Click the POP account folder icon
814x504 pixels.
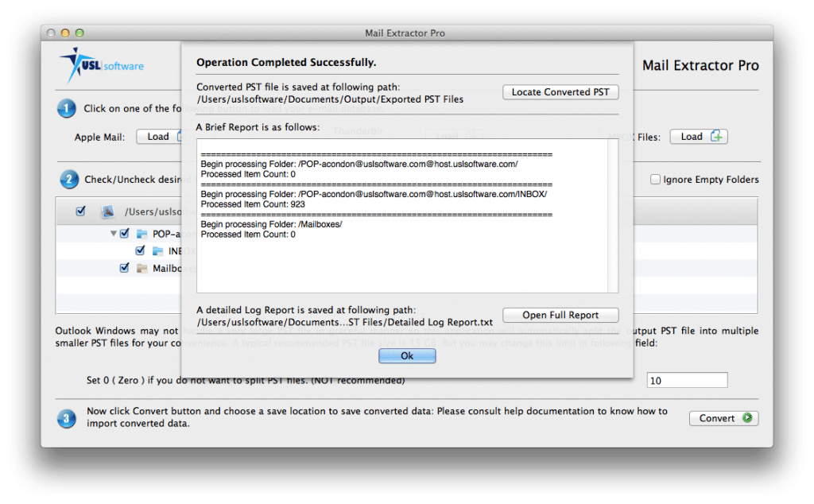pos(142,235)
